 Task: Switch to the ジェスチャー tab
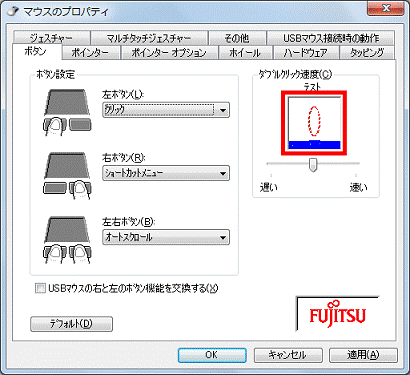[52, 38]
